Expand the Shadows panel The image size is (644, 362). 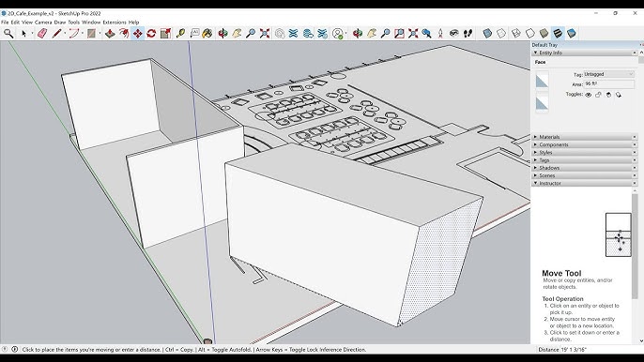[535, 168]
